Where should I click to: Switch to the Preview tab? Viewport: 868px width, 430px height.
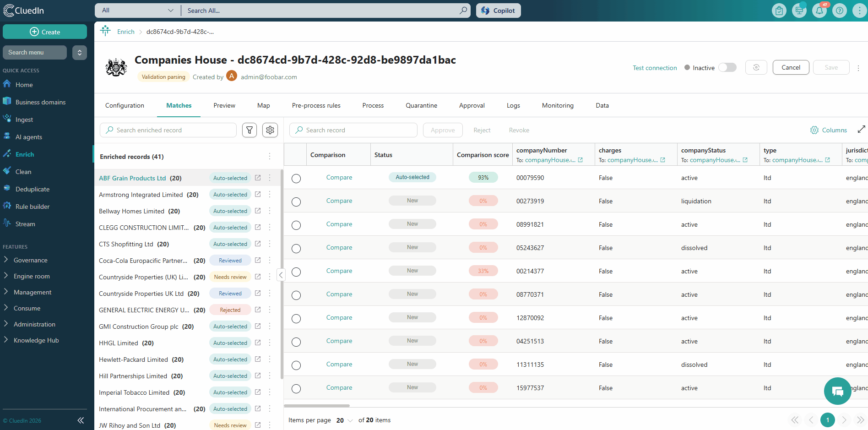point(224,105)
